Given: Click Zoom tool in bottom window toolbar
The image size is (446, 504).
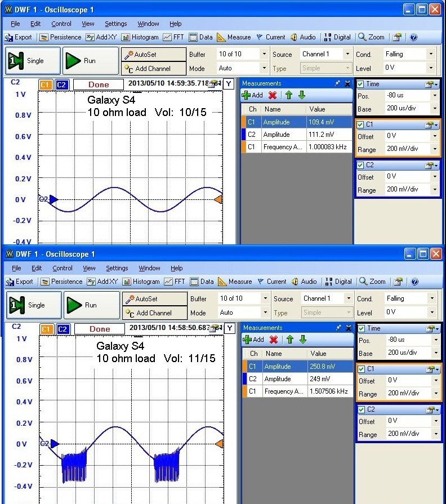Looking at the screenshot, I should click(372, 282).
